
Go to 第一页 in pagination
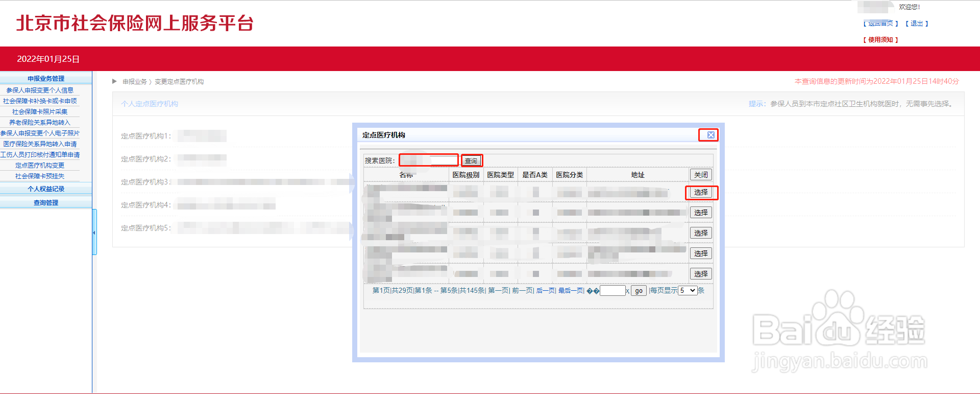[x=499, y=290]
